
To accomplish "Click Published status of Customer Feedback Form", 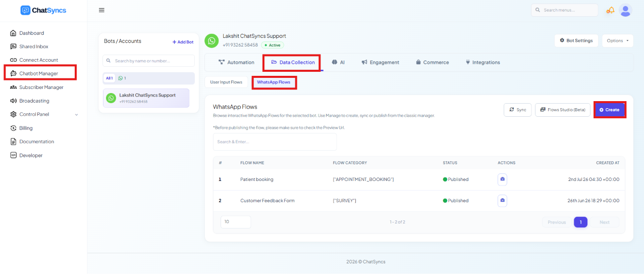I will [x=456, y=201].
